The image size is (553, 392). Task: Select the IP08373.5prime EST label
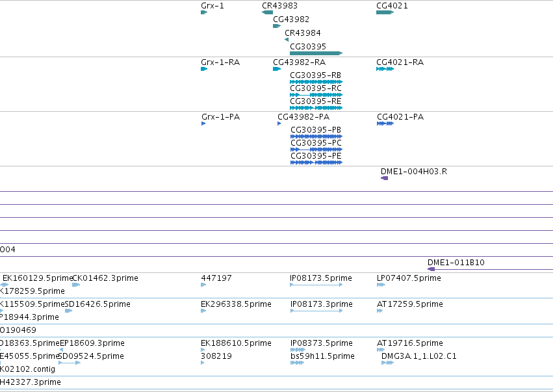click(x=322, y=343)
